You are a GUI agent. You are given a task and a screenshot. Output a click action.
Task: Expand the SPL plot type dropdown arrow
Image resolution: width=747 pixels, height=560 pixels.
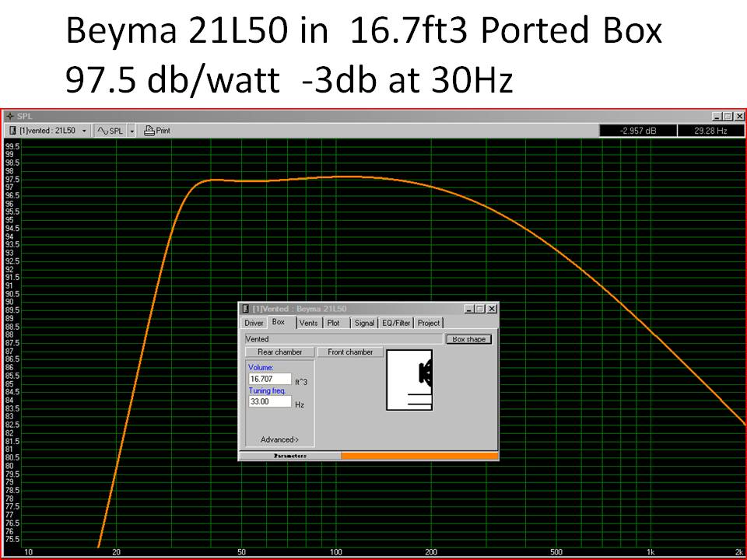pyautogui.click(x=132, y=131)
